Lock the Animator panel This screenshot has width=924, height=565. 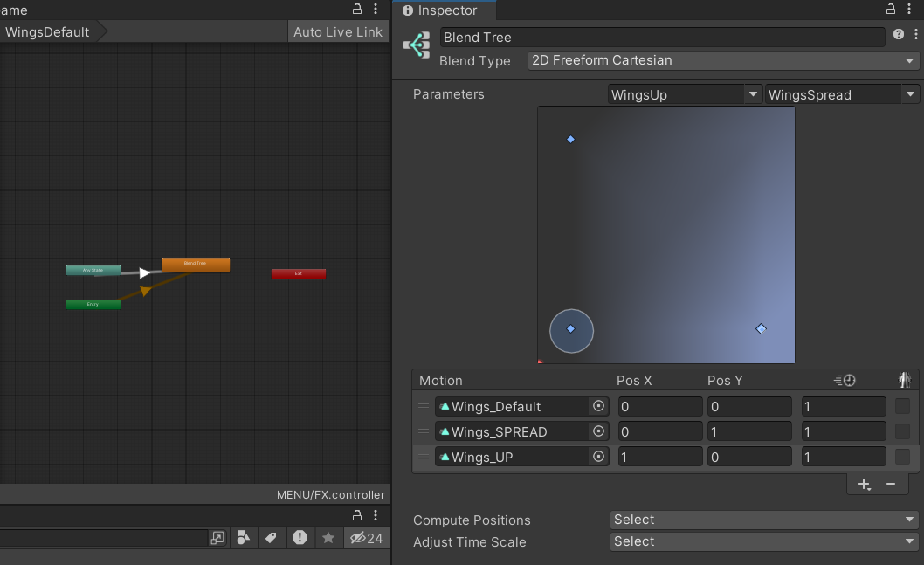click(x=357, y=9)
